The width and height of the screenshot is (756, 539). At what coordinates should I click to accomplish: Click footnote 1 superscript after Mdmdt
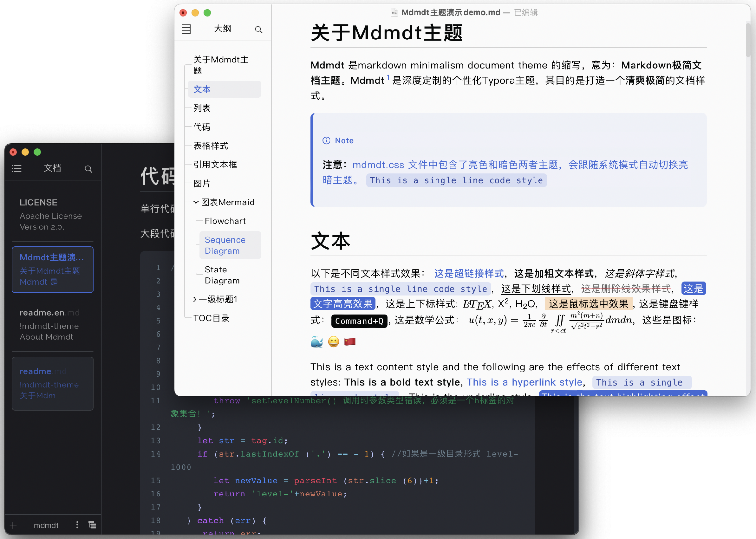pyautogui.click(x=388, y=77)
